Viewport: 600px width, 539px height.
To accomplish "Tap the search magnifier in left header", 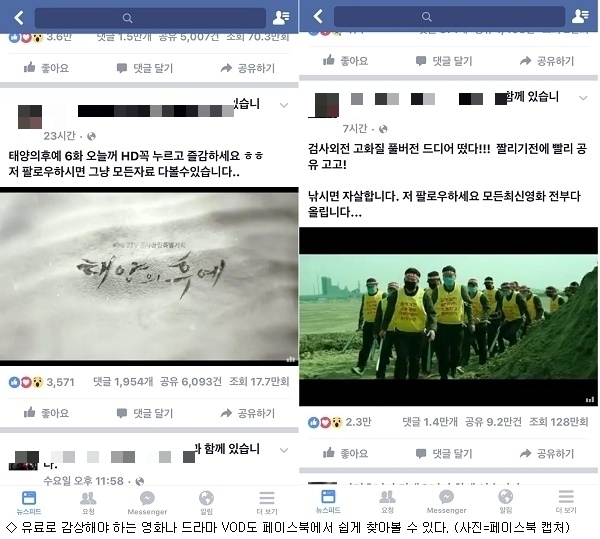I will pos(127,18).
